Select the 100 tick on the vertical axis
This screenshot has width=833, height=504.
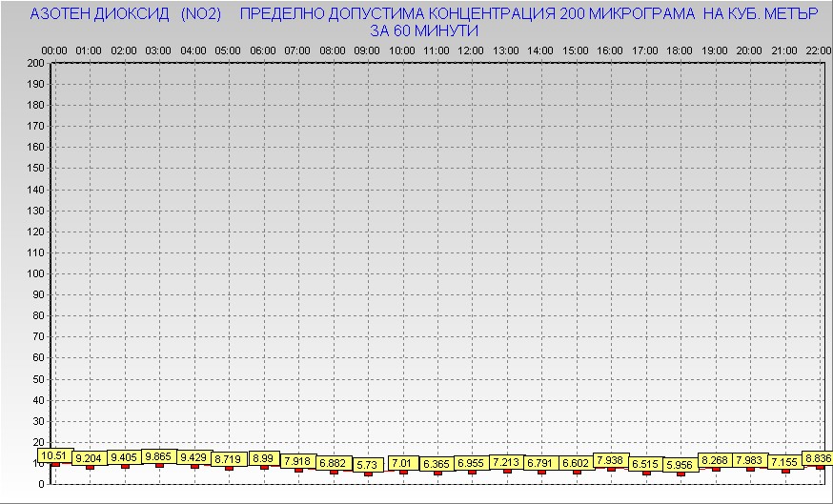[35, 273]
